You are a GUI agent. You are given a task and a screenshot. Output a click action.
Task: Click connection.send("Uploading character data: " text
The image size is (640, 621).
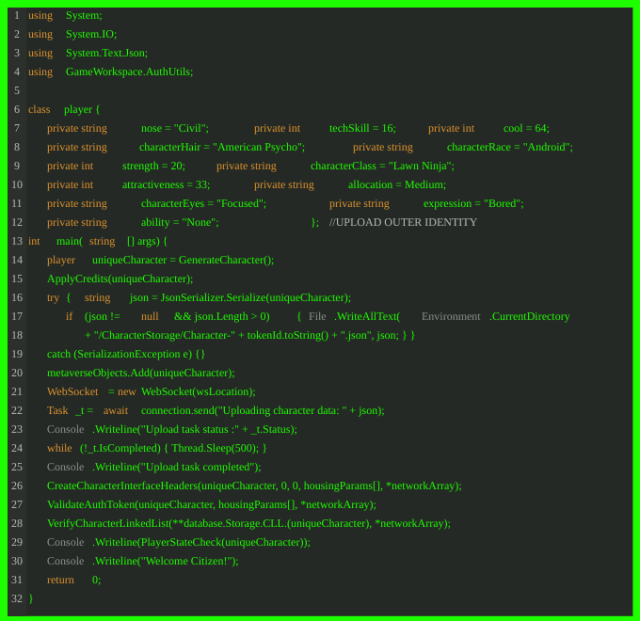[x=244, y=410]
